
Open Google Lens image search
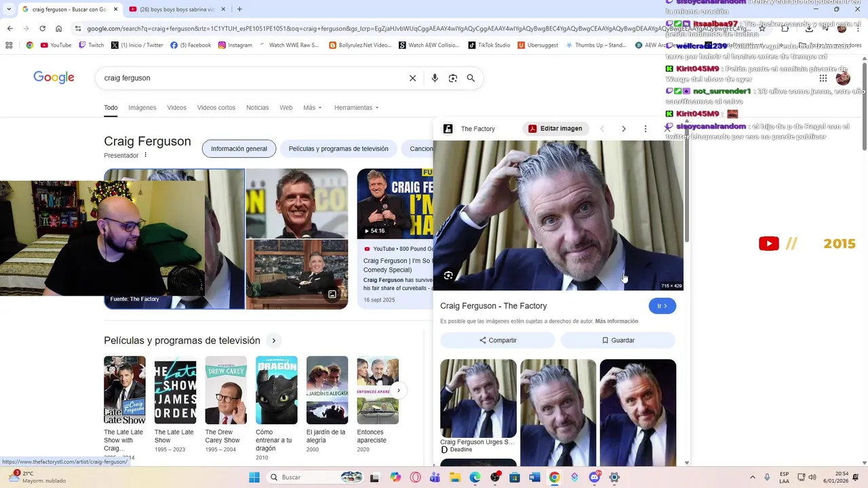(x=453, y=78)
